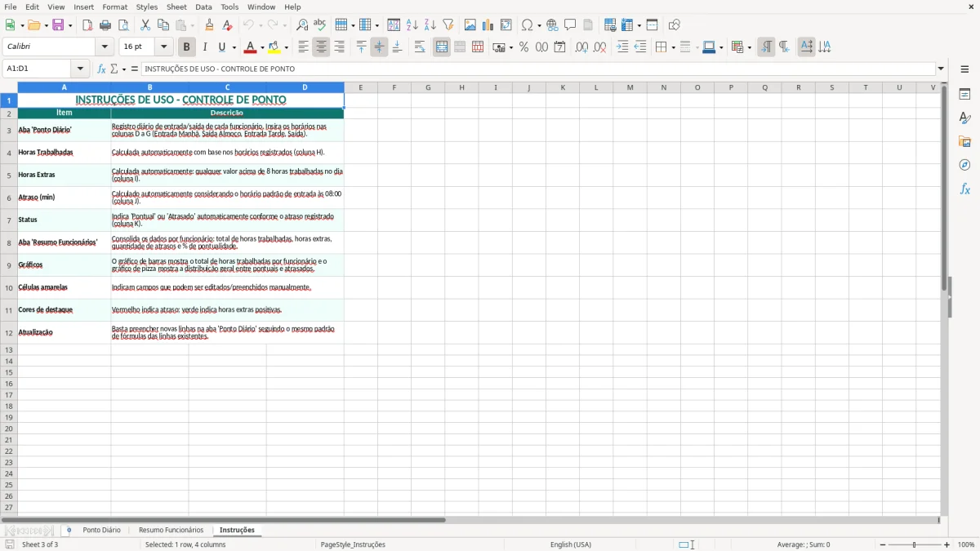Toggle Italic formatting
The image size is (980, 551).
point(204,47)
